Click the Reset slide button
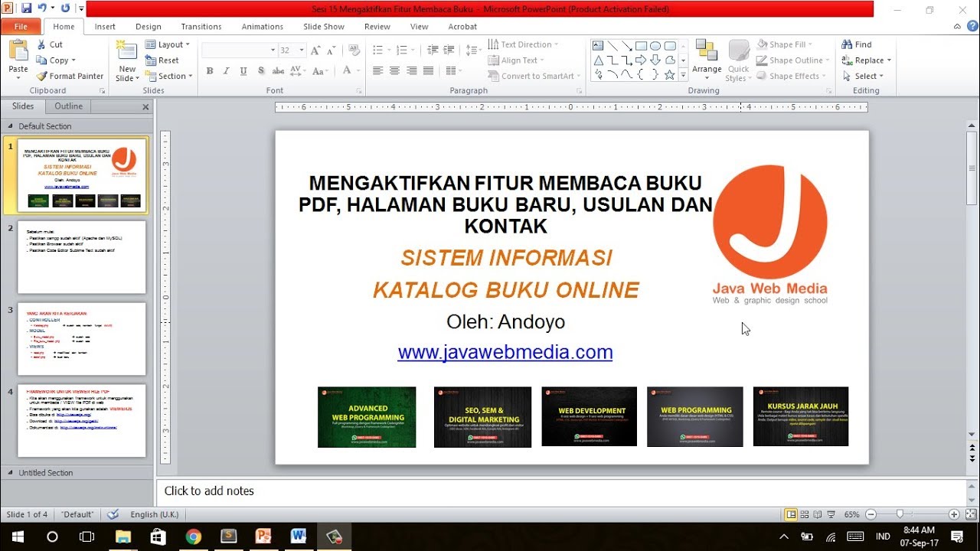Screen dimensions: 980x551 pos(162,60)
